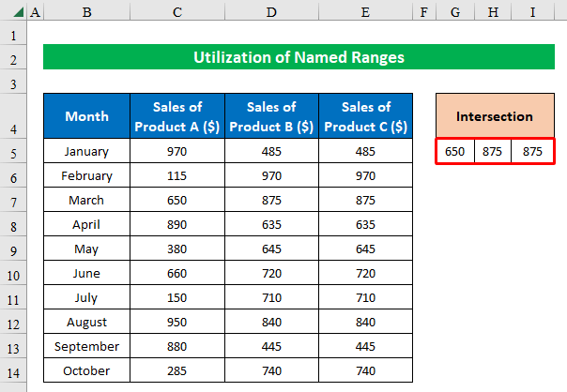Select the September cell
The height and width of the screenshot is (392, 567).
pos(86,346)
